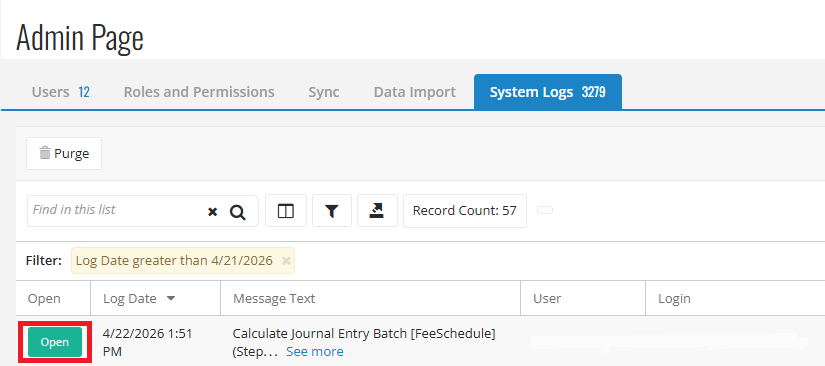This screenshot has height=366, width=825.
Task: Toggle the small switch beside Record Count
Action: pos(545,210)
